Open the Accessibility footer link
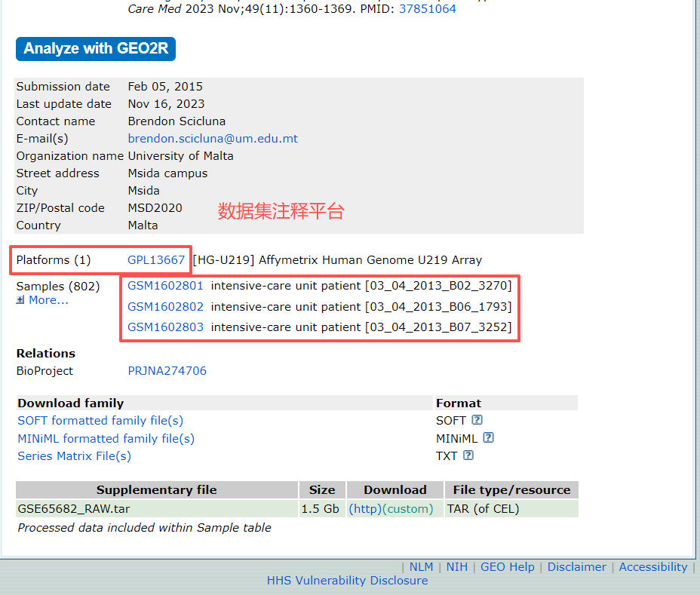This screenshot has width=700, height=595. tap(652, 567)
